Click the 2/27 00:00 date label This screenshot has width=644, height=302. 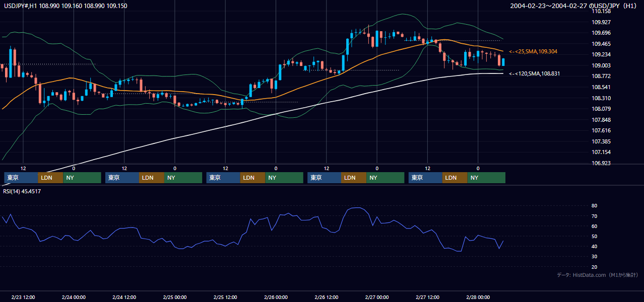[377, 297]
